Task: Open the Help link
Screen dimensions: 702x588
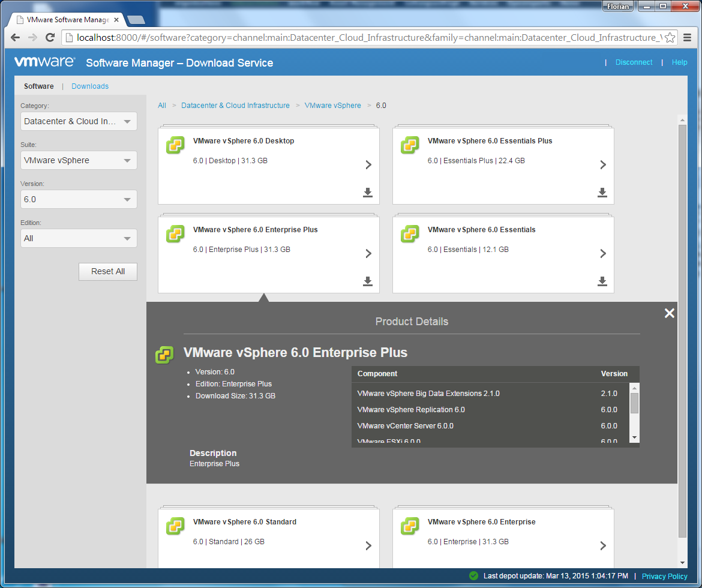Action: [x=679, y=62]
